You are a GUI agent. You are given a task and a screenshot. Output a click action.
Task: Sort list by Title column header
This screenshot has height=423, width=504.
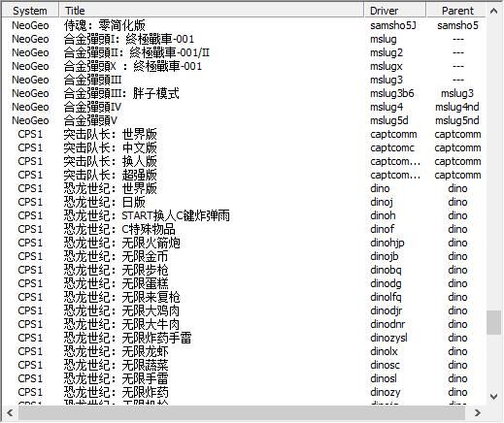(x=212, y=11)
